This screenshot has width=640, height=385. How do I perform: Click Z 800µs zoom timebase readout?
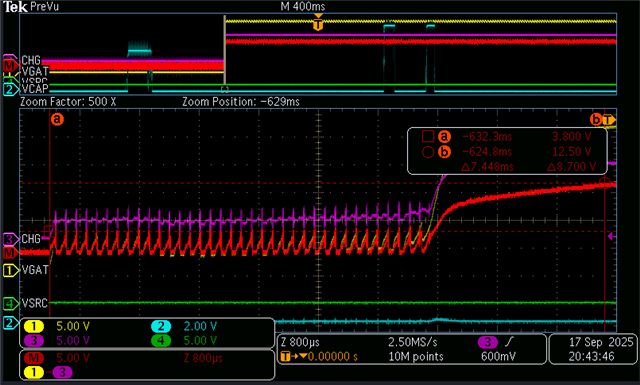[300, 342]
